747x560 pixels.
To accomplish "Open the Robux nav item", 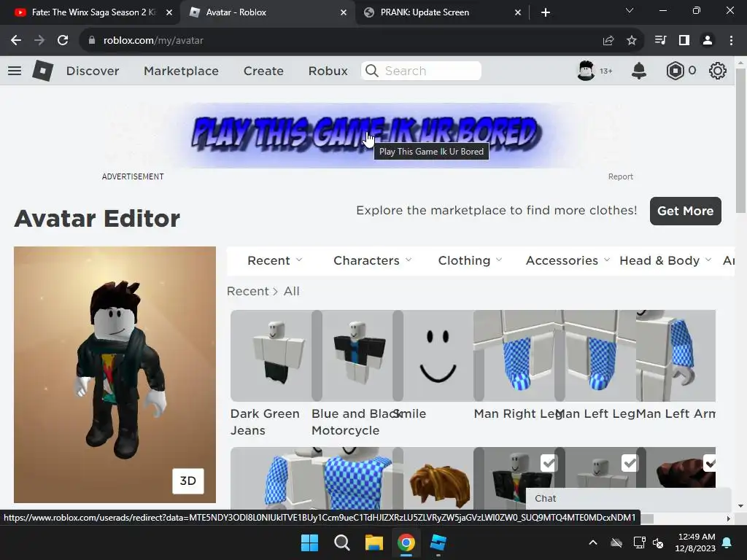I will (x=328, y=71).
